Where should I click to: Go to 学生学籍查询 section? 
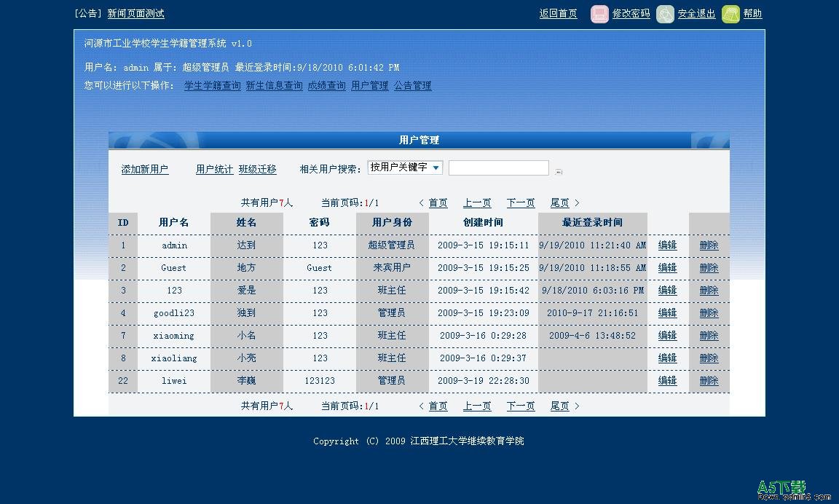coord(213,86)
